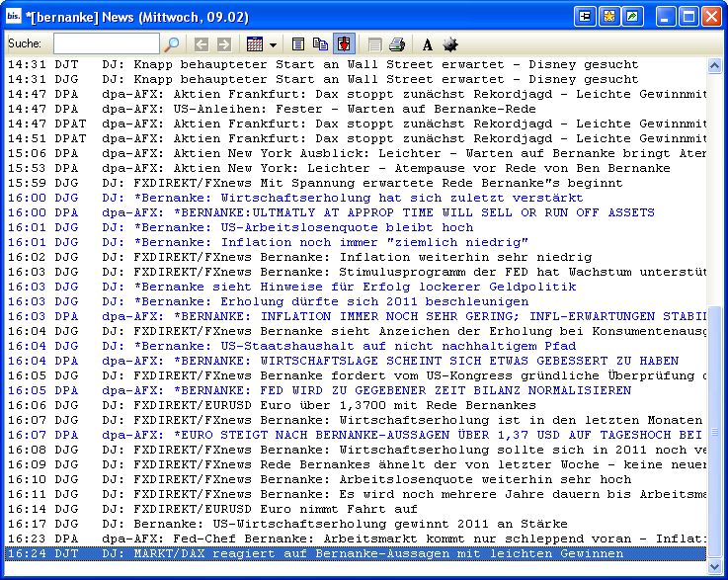Screen dimensions: 728x580
Task: Go back with the left arrow button
Action: click(x=202, y=44)
